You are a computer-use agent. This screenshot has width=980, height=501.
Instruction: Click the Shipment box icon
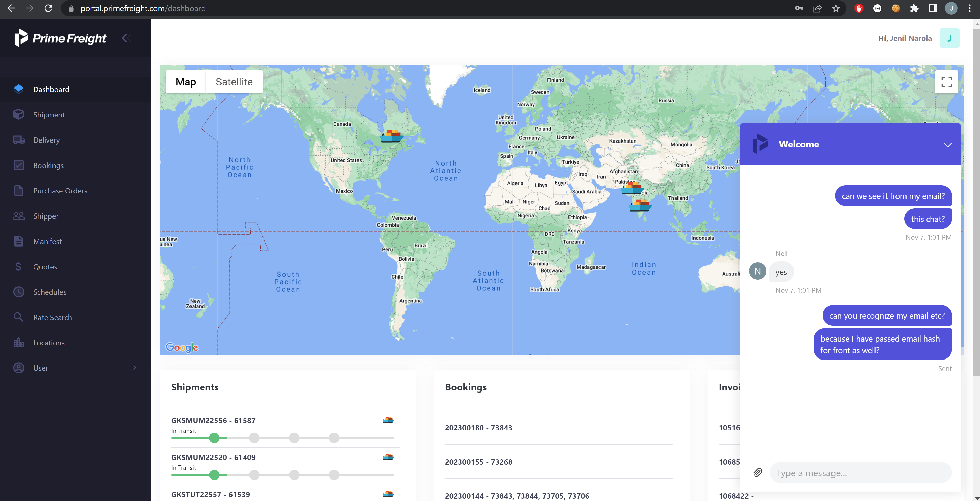point(18,114)
